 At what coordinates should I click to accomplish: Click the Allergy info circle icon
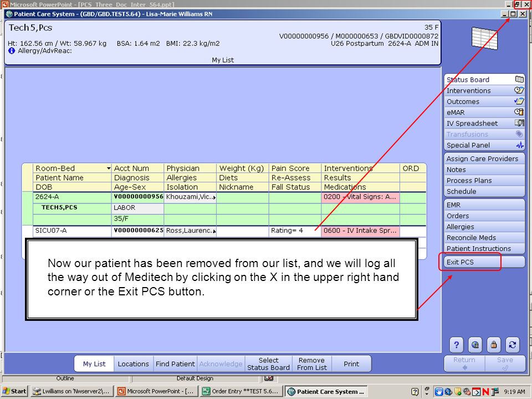(12, 51)
